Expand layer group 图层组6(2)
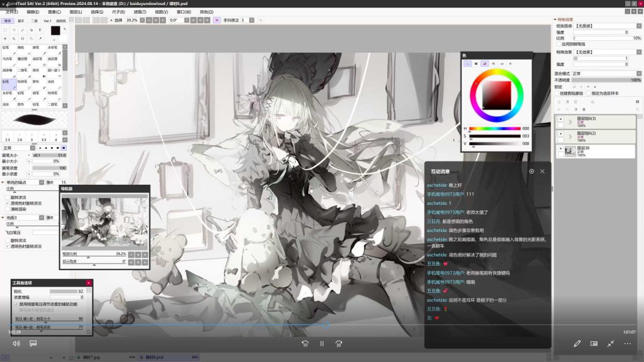 570,136
